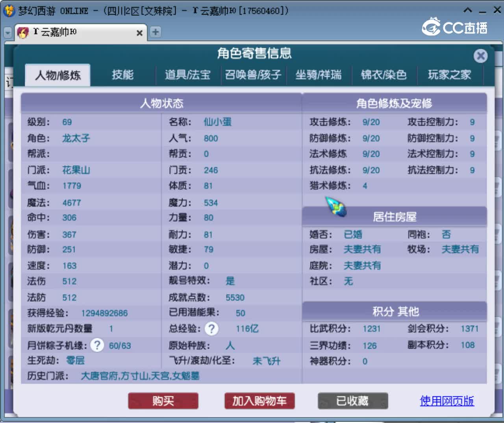Switch to the 召唤兽/孩子 tab
Viewport: 504px width, 423px height.
coord(253,75)
